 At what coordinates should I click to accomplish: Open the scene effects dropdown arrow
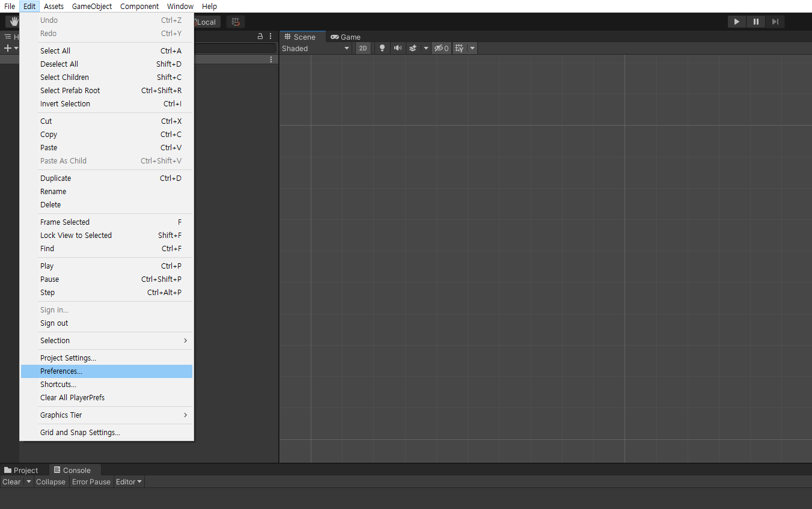426,48
